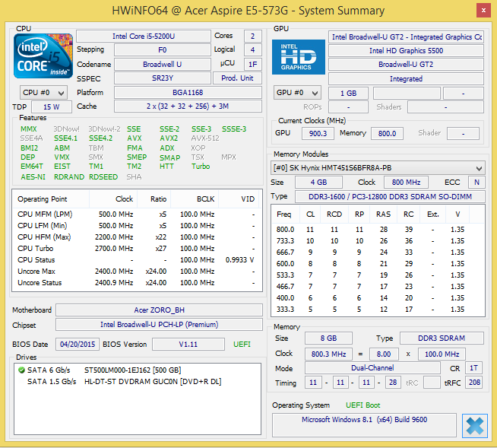Click the VID column header

239,199
